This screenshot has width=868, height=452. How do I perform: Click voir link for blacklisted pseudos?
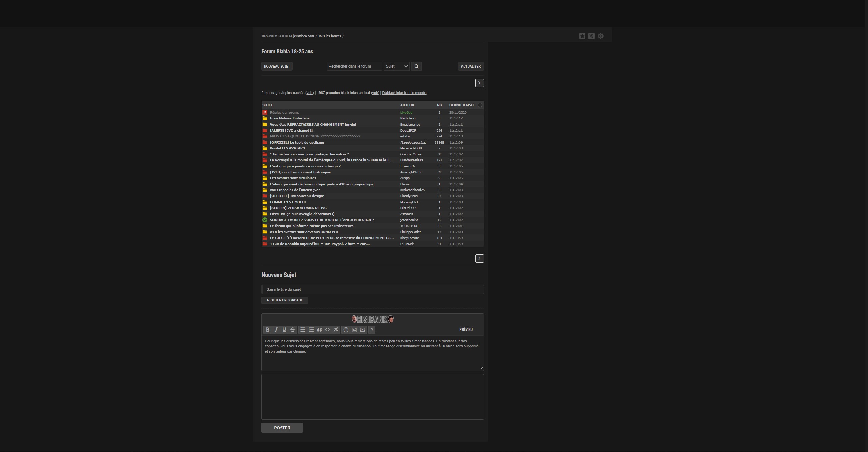coord(375,93)
